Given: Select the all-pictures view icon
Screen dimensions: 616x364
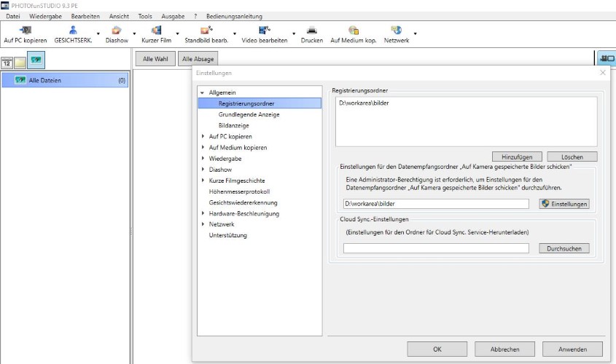Looking at the screenshot, I should (x=36, y=60).
